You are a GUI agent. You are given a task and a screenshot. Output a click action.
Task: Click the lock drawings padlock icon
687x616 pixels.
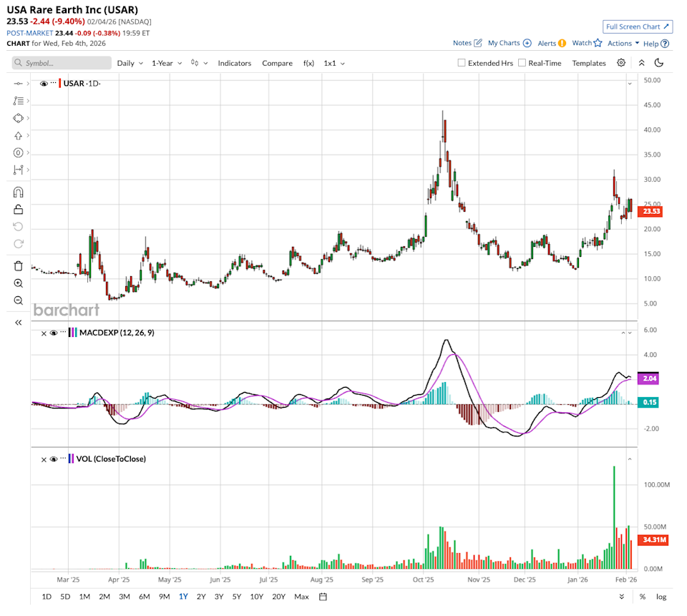pyautogui.click(x=18, y=210)
